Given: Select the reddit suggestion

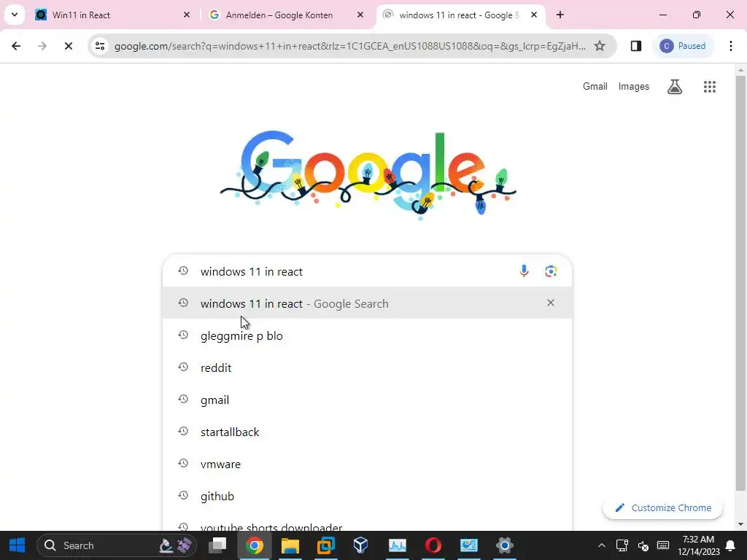Looking at the screenshot, I should tap(367, 367).
